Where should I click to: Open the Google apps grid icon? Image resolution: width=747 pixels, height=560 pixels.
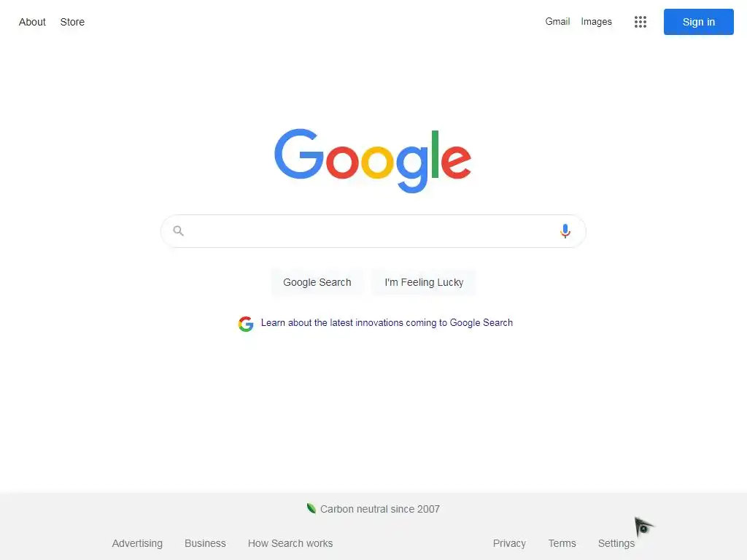point(640,22)
